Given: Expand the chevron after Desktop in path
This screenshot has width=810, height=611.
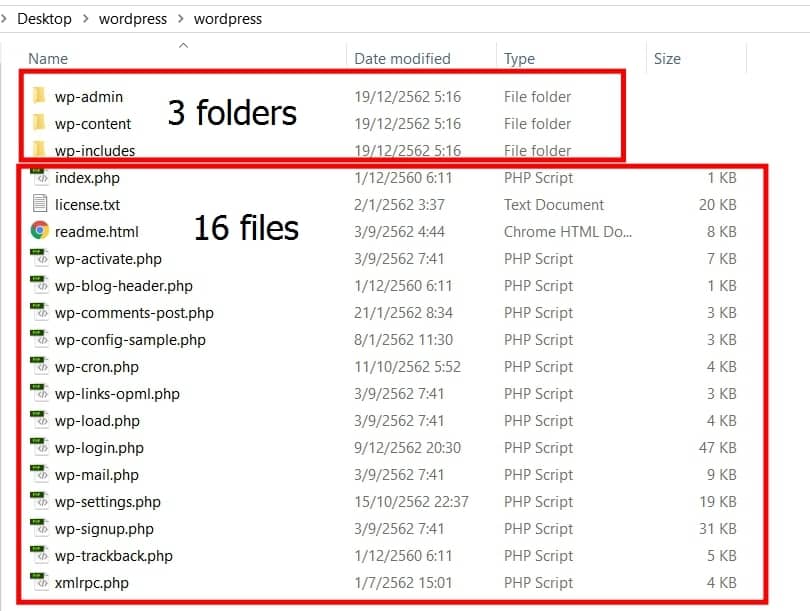Looking at the screenshot, I should click(x=86, y=19).
